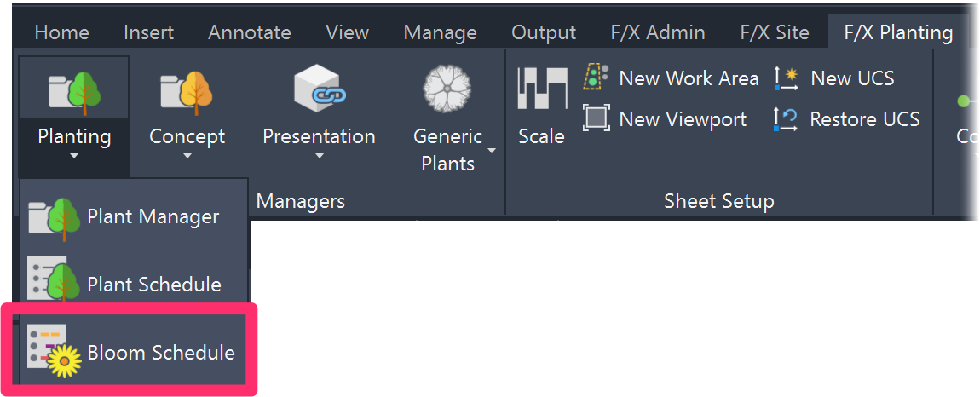Click the Scale tool icon
980x397 pixels.
tap(542, 89)
